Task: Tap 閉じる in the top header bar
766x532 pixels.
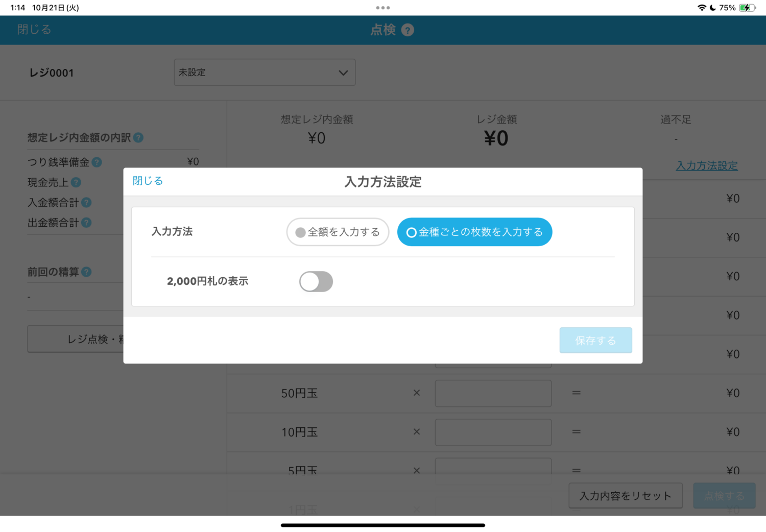Action: [34, 30]
